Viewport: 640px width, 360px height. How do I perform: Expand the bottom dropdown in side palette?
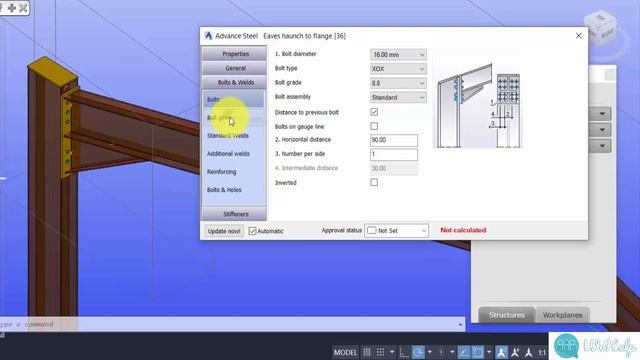click(602, 146)
